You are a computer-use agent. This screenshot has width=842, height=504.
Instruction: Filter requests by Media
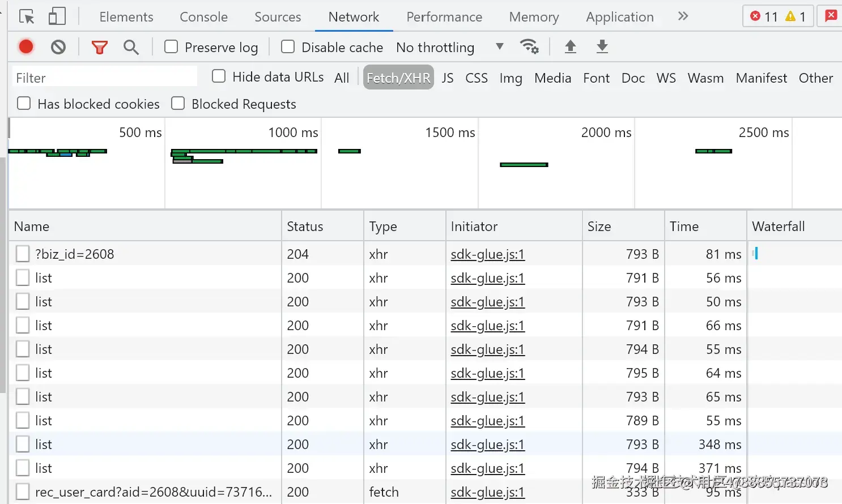click(x=552, y=78)
